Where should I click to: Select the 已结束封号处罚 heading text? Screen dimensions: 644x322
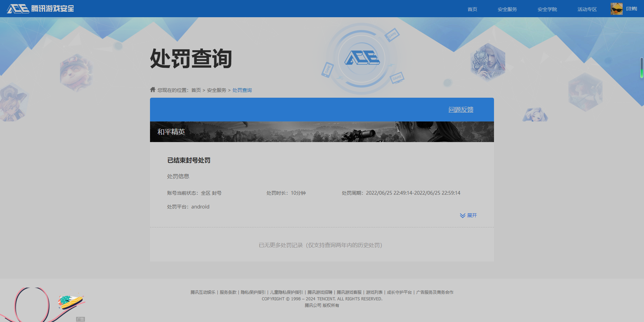(189, 160)
